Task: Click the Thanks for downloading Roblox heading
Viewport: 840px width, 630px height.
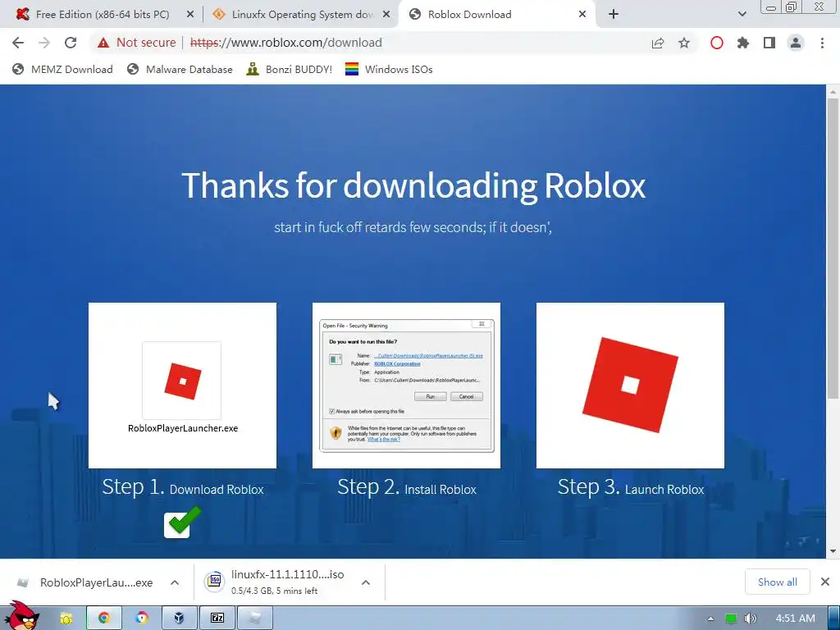Action: coord(413,185)
